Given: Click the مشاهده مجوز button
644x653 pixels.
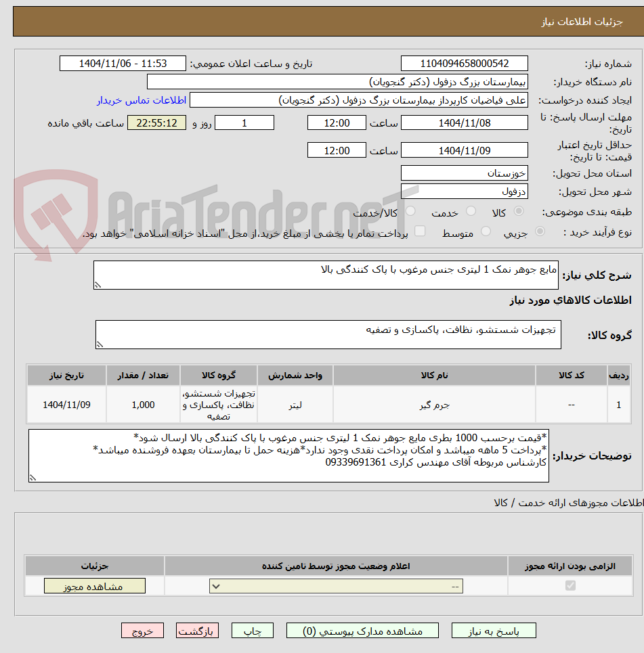Looking at the screenshot, I should point(95,586).
